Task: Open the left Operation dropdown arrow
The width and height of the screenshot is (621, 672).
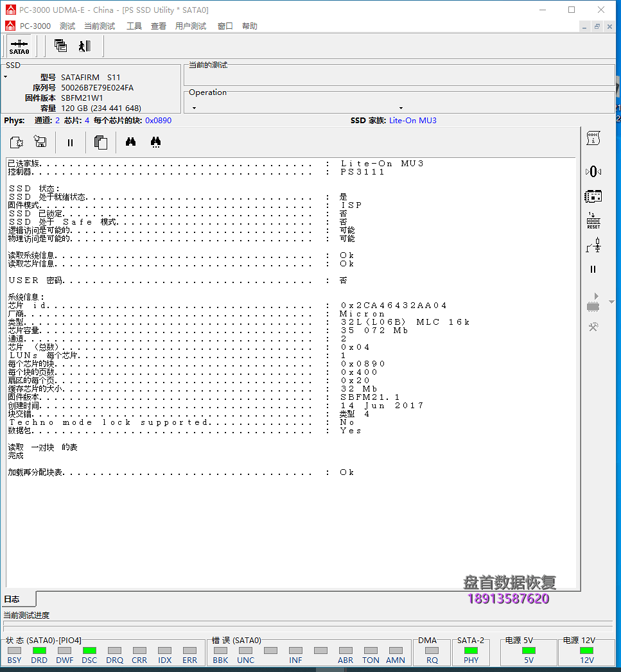Action: 195,108
